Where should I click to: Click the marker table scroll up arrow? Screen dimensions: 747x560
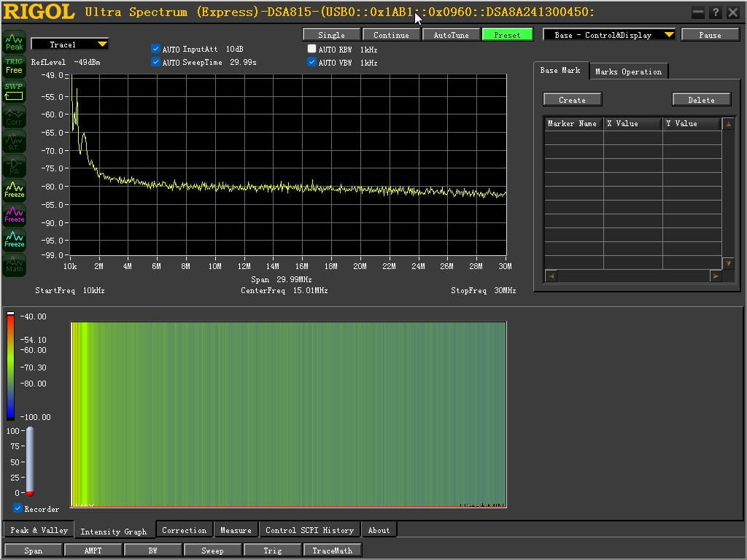coord(729,124)
